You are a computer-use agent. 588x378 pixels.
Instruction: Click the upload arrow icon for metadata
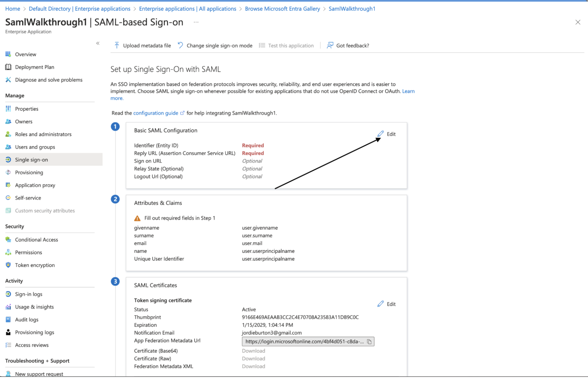pos(117,45)
